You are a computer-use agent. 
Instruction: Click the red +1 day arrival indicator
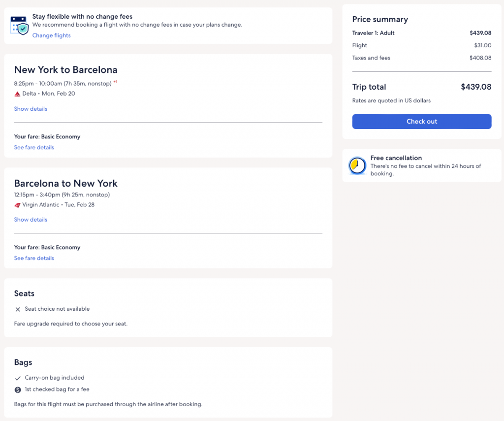coord(115,82)
